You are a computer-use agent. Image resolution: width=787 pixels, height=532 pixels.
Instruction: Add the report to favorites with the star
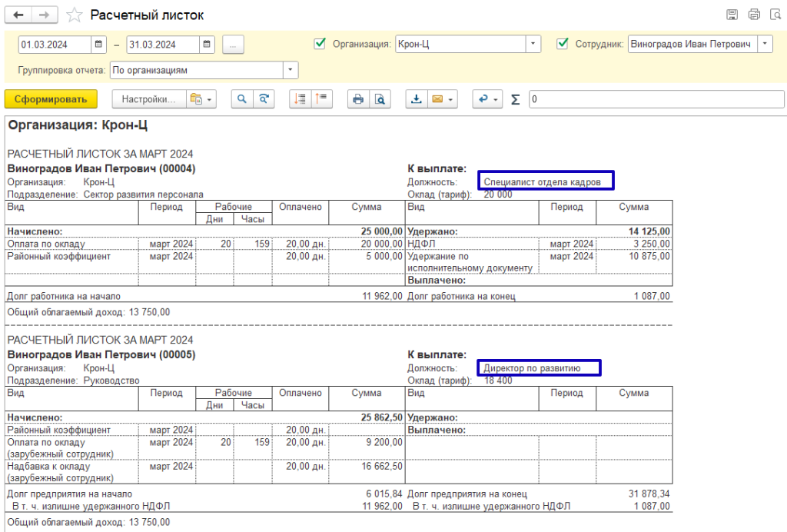75,15
